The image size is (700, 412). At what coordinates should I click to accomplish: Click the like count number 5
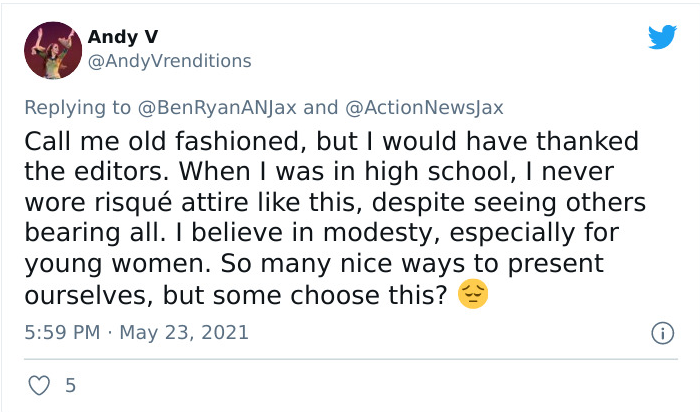(70, 385)
